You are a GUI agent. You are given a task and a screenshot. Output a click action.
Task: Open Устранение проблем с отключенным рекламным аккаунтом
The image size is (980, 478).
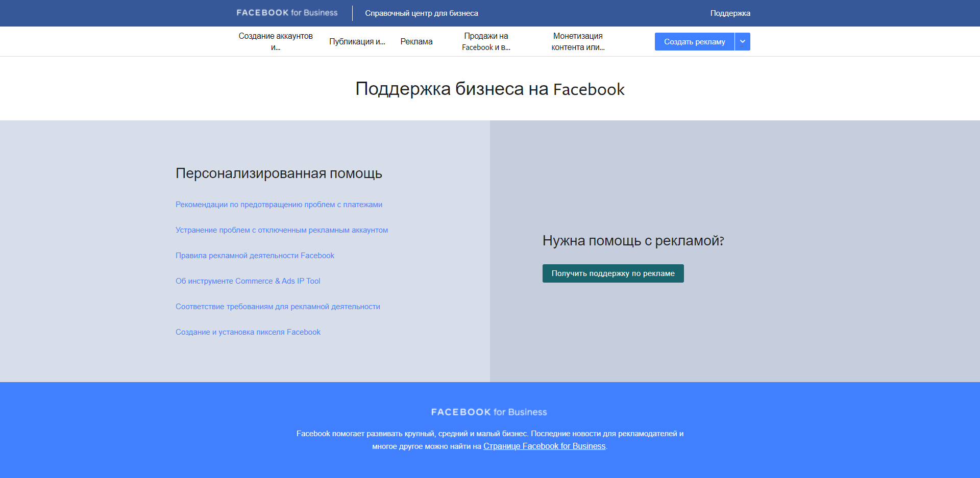(282, 230)
